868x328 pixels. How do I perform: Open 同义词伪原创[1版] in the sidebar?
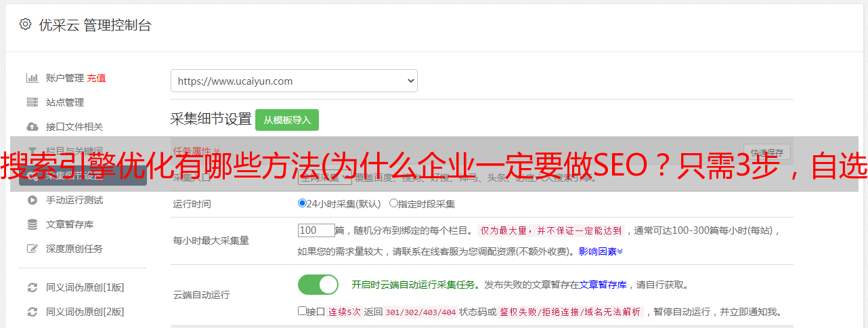(85, 287)
